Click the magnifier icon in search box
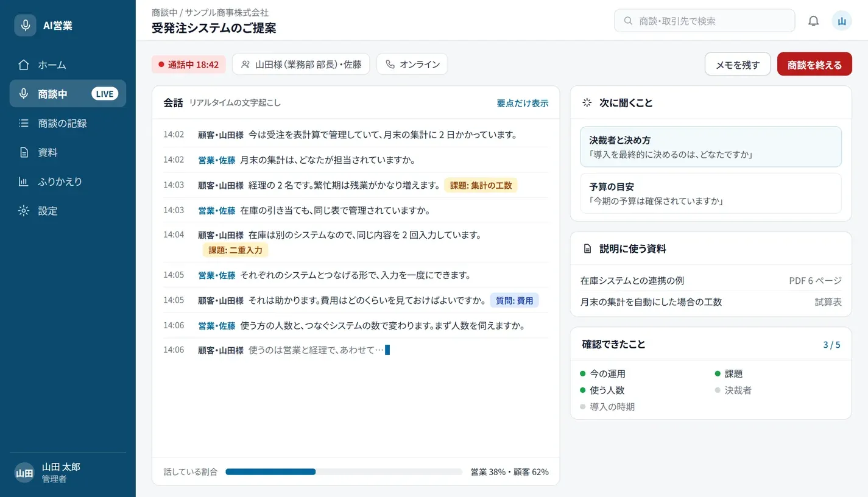Image resolution: width=868 pixels, height=497 pixels. click(628, 21)
